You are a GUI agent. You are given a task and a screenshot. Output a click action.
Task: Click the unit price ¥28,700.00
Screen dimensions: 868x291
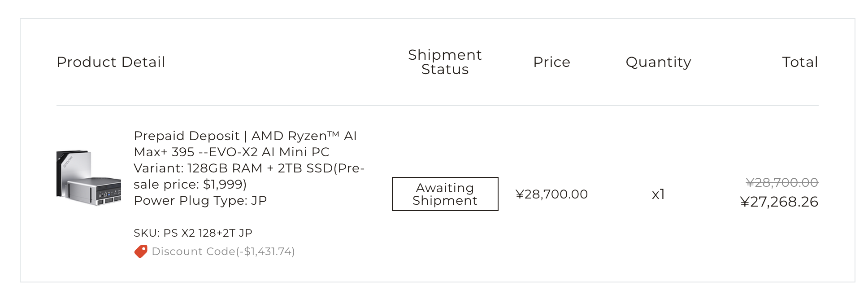pos(552,194)
